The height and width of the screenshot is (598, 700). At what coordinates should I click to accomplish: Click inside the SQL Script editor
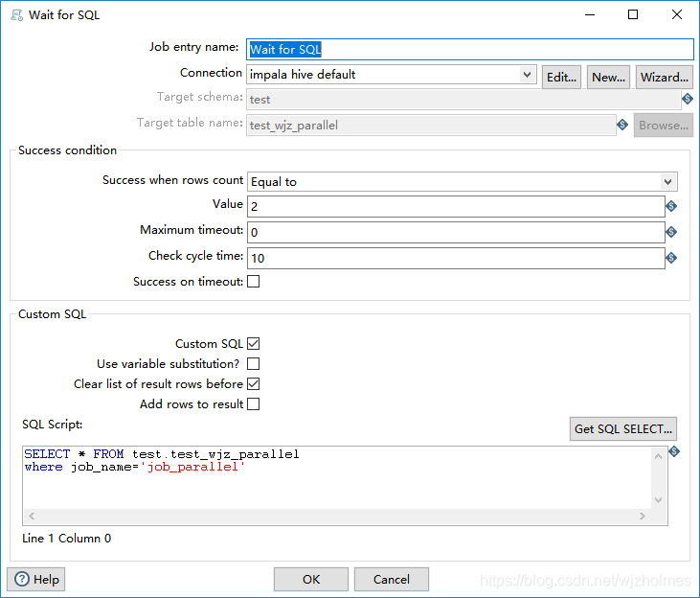(x=337, y=478)
